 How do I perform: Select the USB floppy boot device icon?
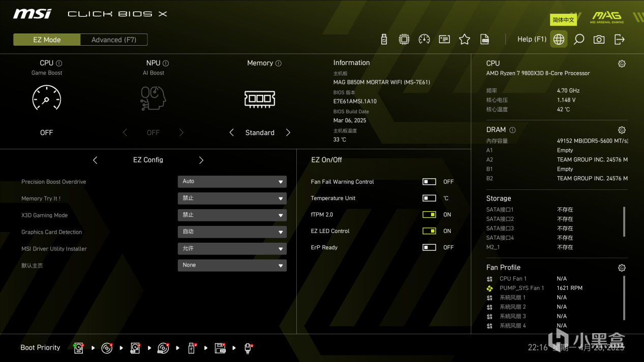point(220,348)
